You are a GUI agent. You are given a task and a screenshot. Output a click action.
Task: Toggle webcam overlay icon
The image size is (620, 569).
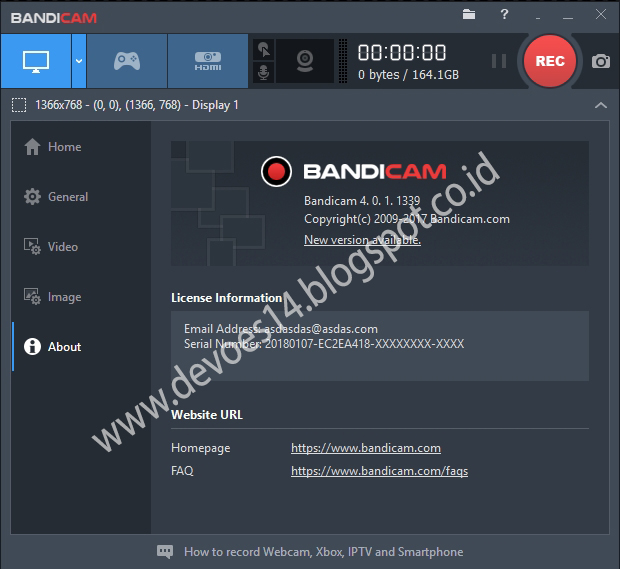pyautogui.click(x=305, y=61)
